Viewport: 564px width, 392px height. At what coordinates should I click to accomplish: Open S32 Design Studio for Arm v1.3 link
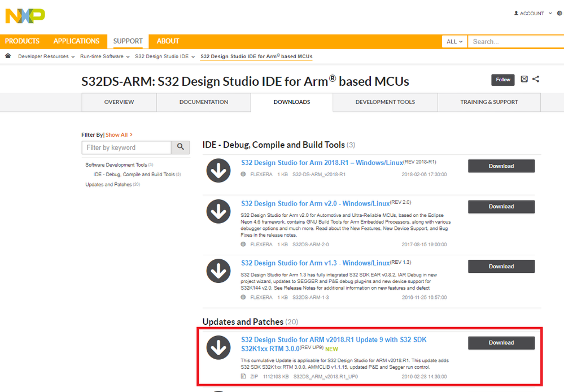point(315,263)
